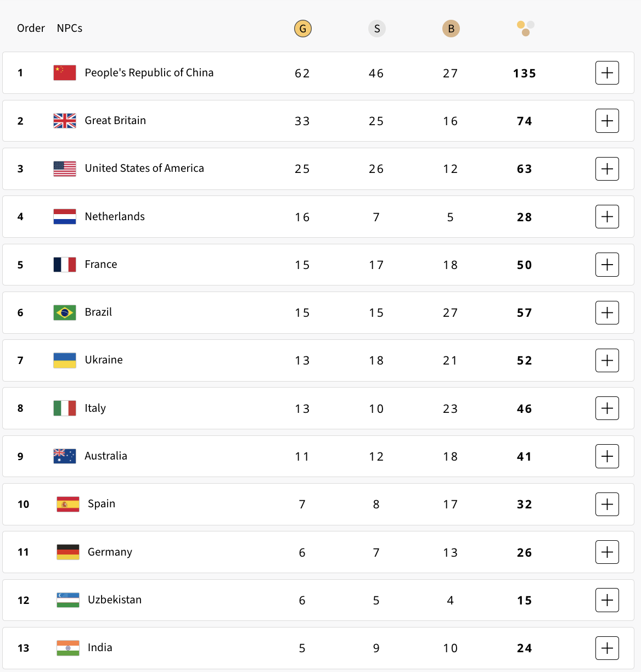Click the Bronze medal column header icon
Viewport: 641px width, 672px height.
pos(451,29)
